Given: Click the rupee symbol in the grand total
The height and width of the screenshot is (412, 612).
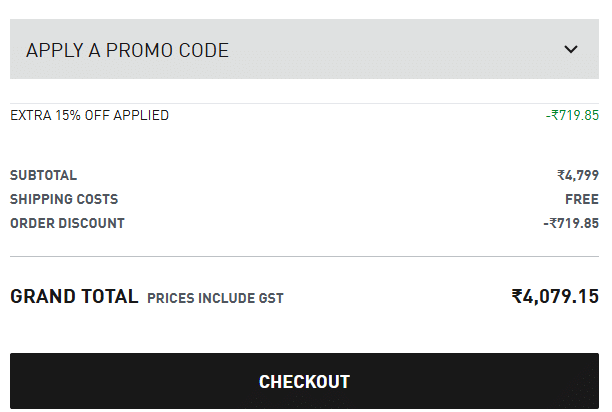Looking at the screenshot, I should coord(517,297).
